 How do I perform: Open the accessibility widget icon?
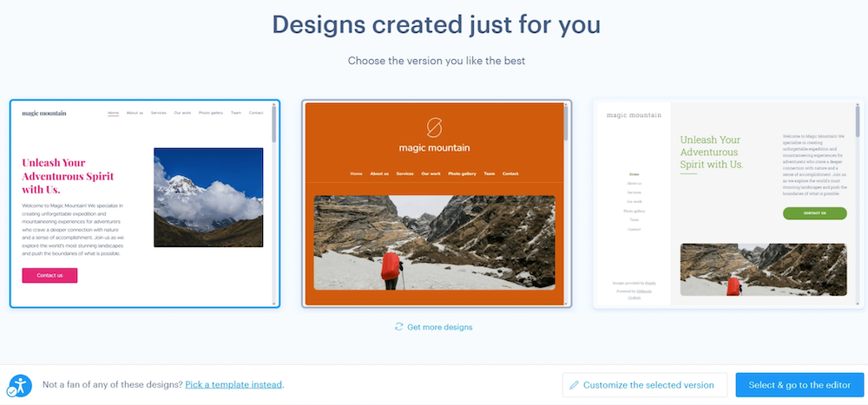(x=20, y=386)
